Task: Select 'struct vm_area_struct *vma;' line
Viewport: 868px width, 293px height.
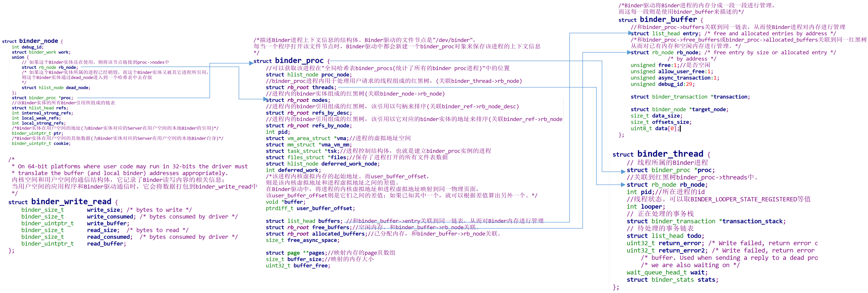Action: (x=307, y=138)
